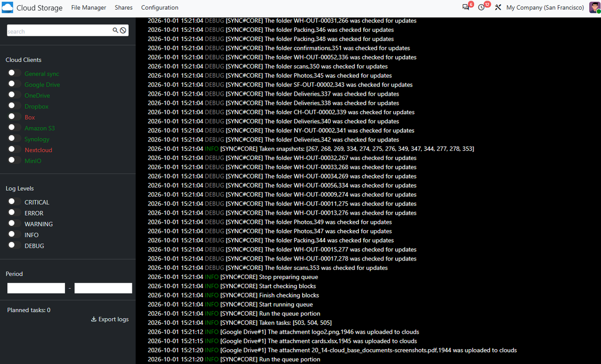601x364 pixels.
Task: Click the screenshots.pdf uploaded log line
Action: (x=332, y=351)
